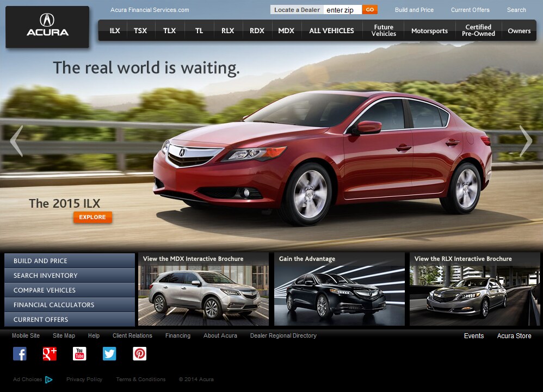Open the About Acura link
The image size is (543, 392).
[x=220, y=335]
